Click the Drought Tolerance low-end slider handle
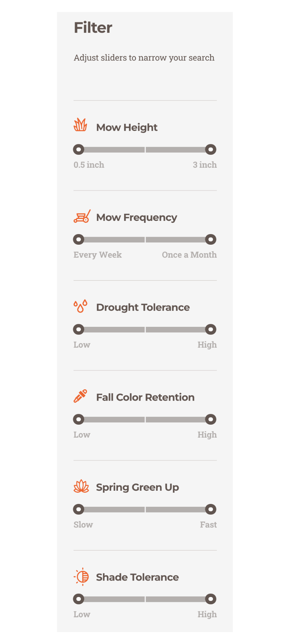The width and height of the screenshot is (290, 644). tap(79, 329)
